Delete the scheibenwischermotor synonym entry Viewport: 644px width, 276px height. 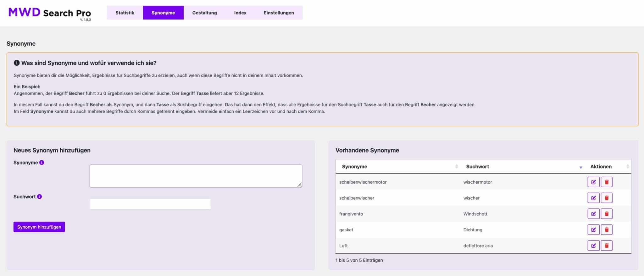[x=607, y=182]
